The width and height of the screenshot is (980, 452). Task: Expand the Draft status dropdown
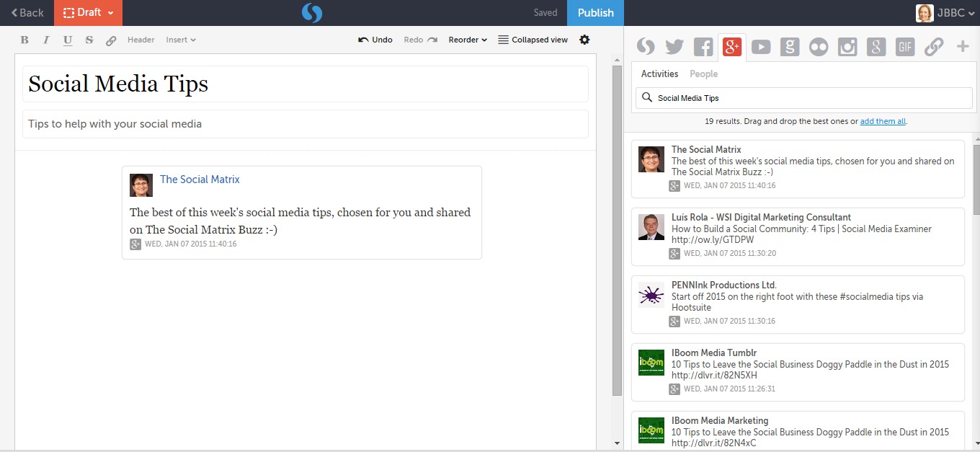pos(88,13)
